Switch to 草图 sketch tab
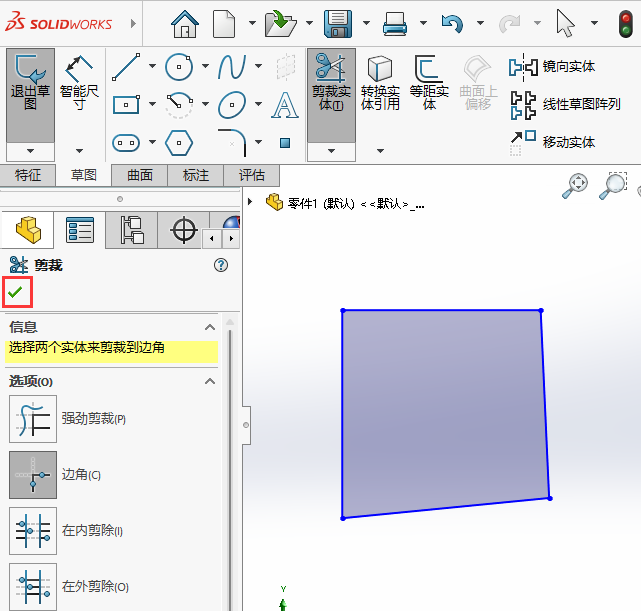This screenshot has width=641, height=611. pyautogui.click(x=83, y=175)
